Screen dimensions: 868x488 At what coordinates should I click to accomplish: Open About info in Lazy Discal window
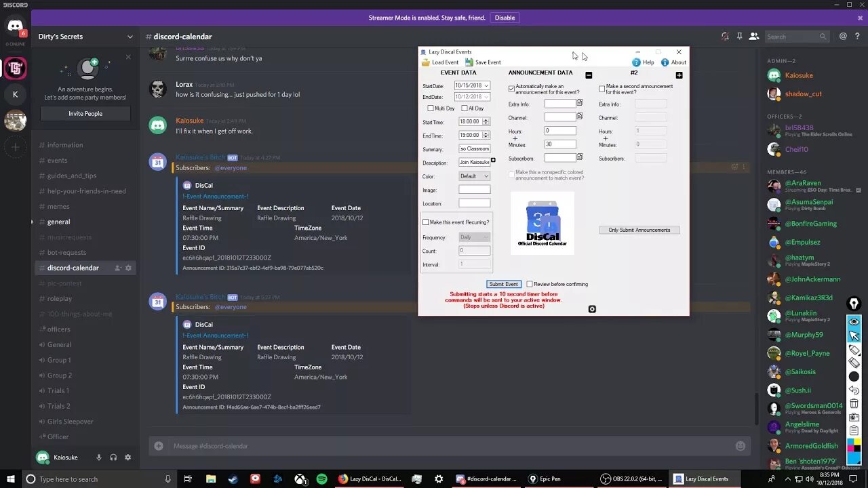673,62
